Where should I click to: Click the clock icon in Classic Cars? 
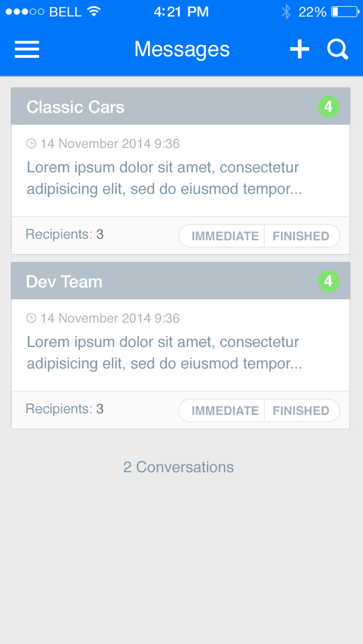point(31,144)
